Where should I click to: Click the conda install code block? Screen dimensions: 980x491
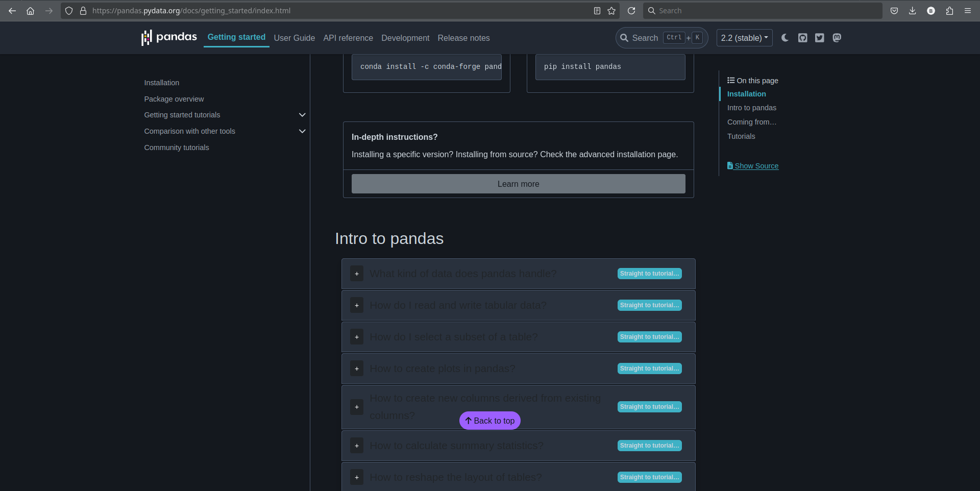point(427,67)
